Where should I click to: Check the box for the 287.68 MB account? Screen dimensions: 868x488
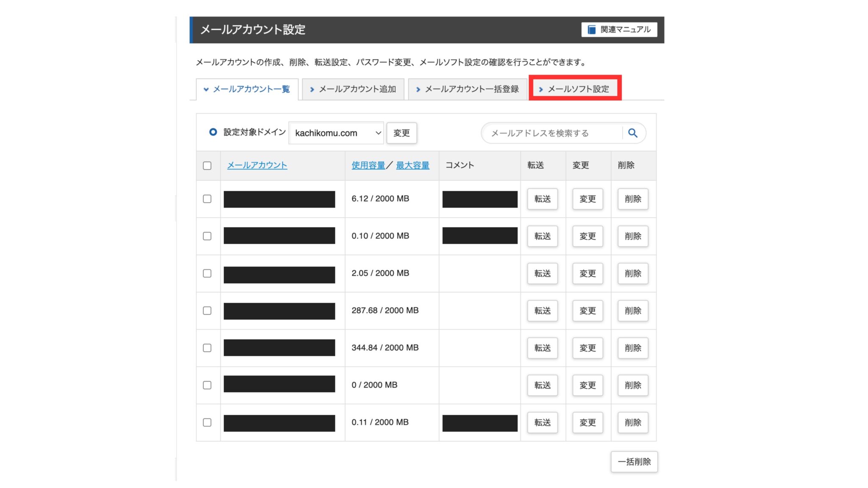click(207, 311)
